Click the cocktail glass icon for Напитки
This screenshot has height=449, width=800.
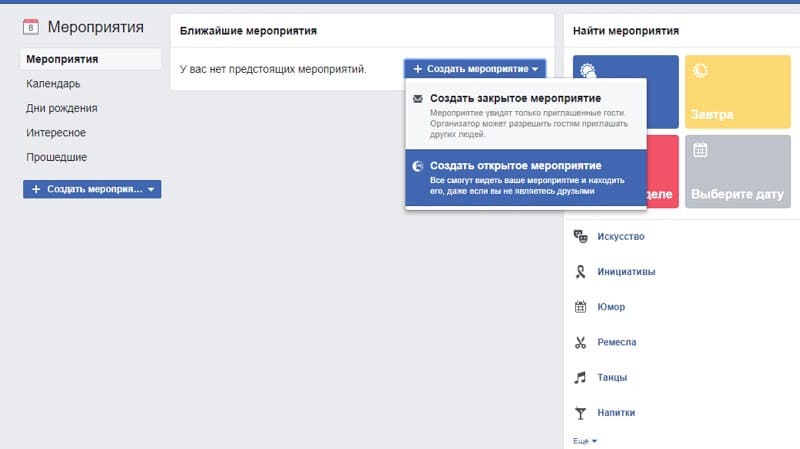[579, 412]
